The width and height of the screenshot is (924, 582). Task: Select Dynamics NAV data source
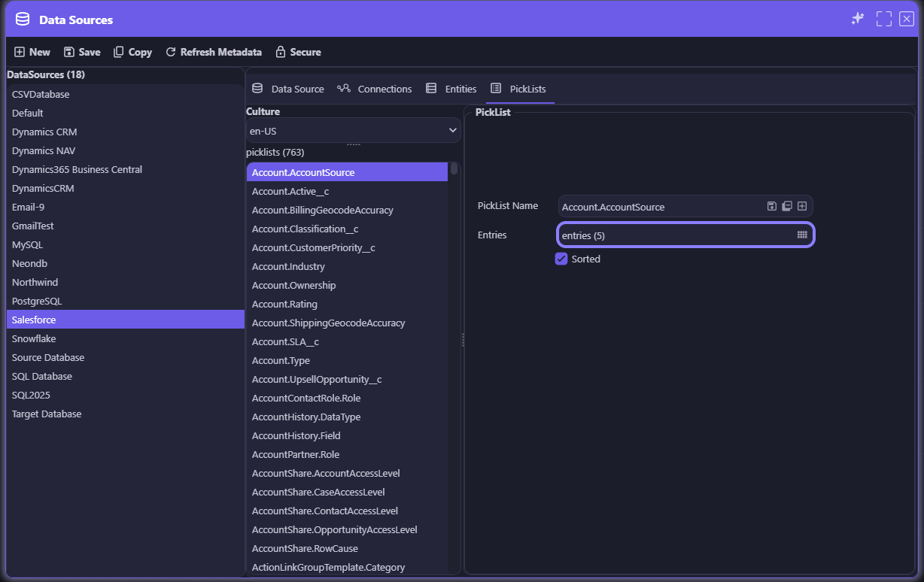125,150
